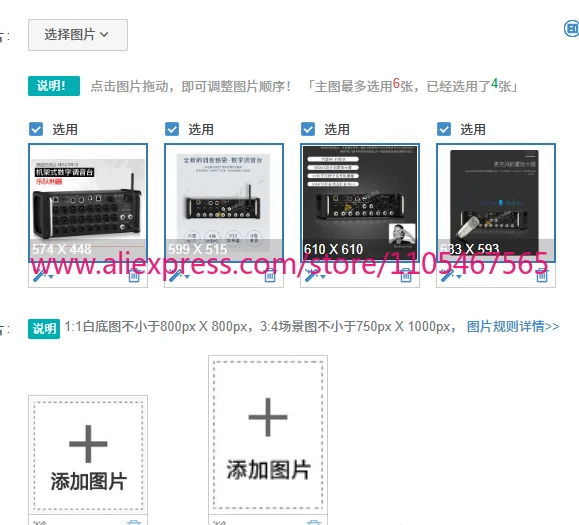Delete the 610 X 610 image with trash icon
579x525 pixels.
[x=406, y=276]
